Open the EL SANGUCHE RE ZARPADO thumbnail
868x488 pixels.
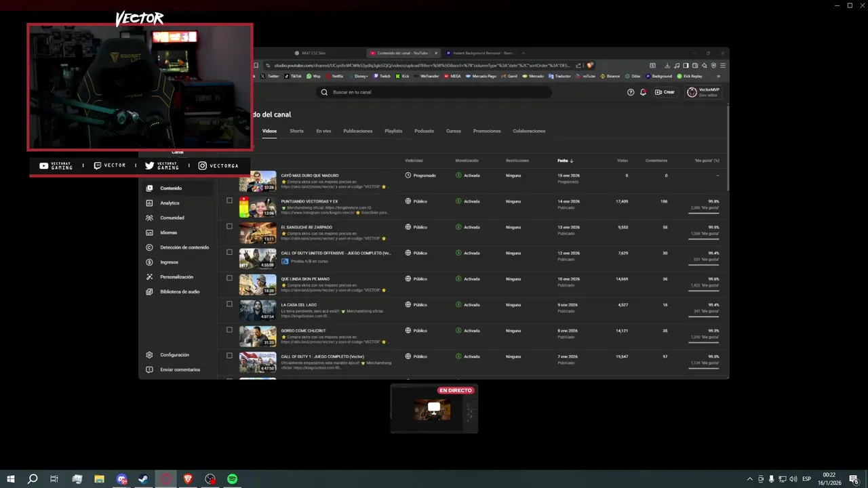pyautogui.click(x=258, y=232)
